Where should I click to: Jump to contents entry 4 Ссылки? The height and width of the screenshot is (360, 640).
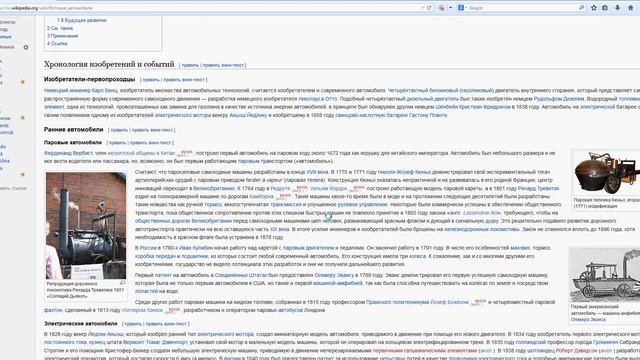[57, 44]
